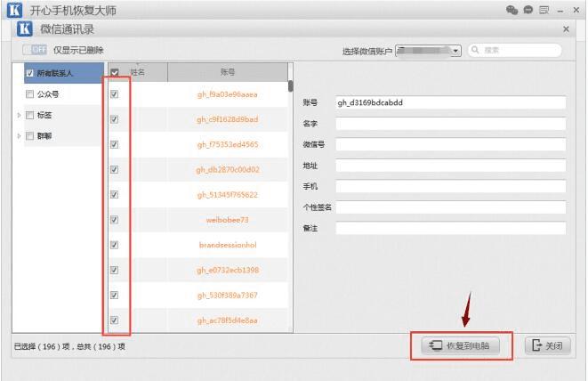588x381 pixels.
Task: Minimize the 开心手机恢复大师 window
Action: 560,11
